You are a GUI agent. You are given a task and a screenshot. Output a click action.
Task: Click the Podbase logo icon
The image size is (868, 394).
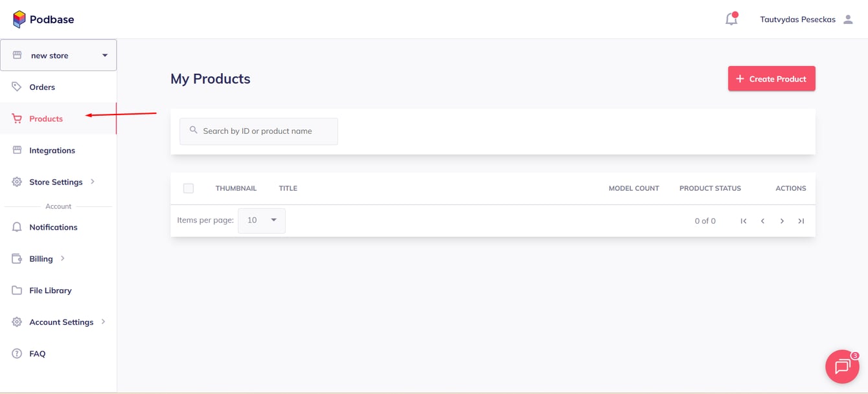coord(17,18)
